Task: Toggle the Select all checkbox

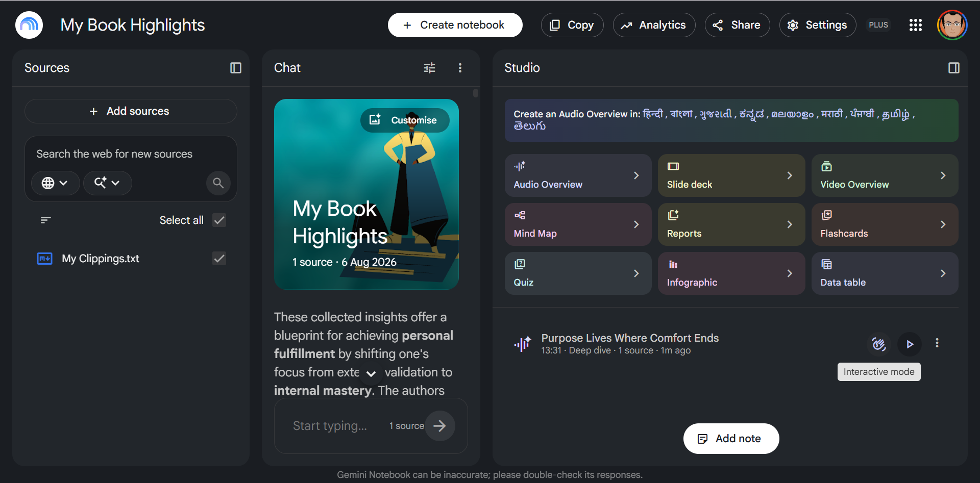Action: [219, 220]
